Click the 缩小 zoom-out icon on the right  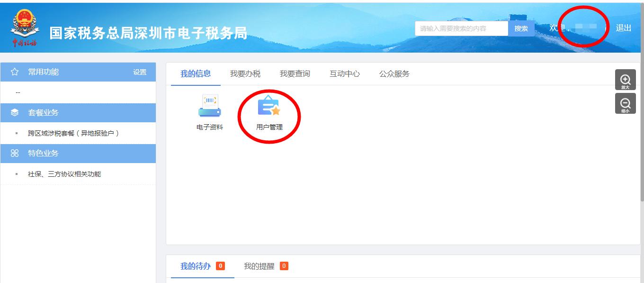(626, 103)
